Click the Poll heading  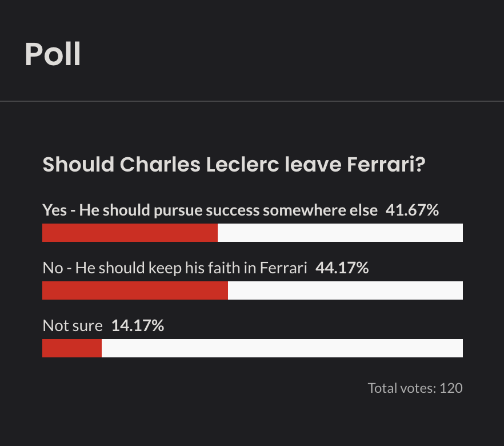[x=53, y=55]
